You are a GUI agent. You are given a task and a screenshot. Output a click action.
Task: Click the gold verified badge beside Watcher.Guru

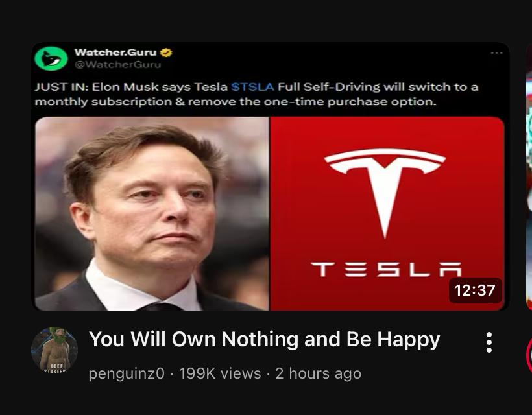[x=166, y=53]
